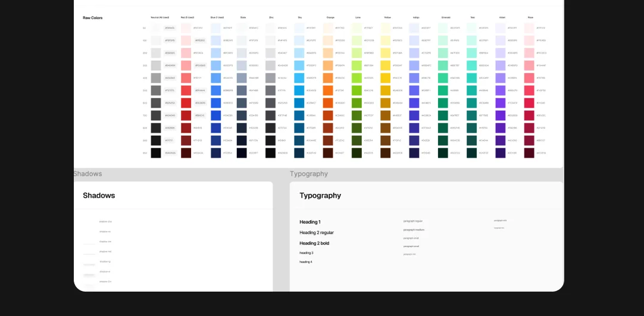Select the Emerald 900 color swatch
Screen dimensions: 644x316
(443, 140)
